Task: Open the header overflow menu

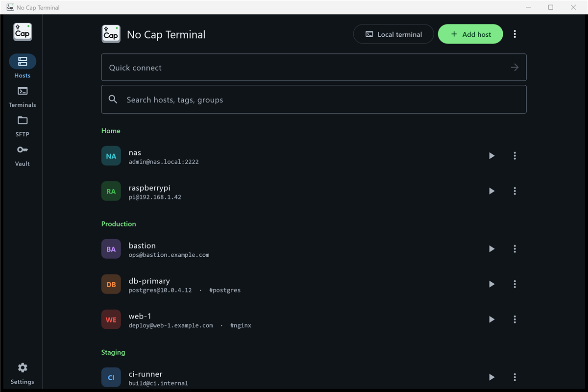Action: pos(514,34)
